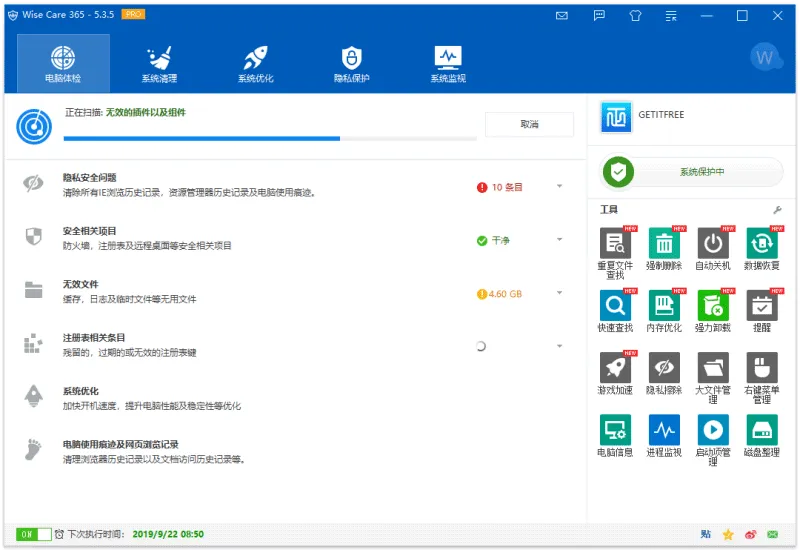Open the skin shirt icon in title bar
This screenshot has height=550, width=800.
pos(635,16)
